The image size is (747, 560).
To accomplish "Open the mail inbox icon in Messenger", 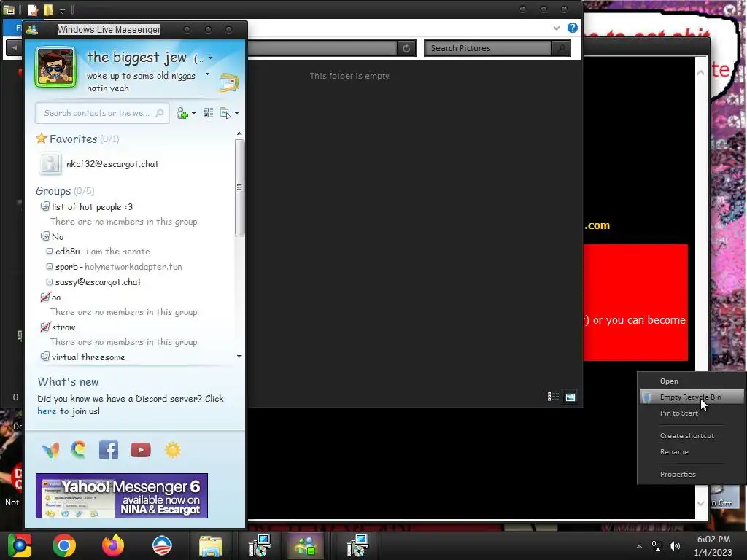I will click(x=228, y=83).
